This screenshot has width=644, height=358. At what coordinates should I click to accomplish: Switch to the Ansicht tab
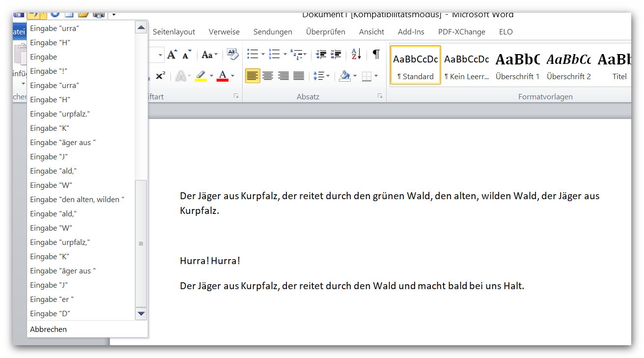click(x=371, y=31)
